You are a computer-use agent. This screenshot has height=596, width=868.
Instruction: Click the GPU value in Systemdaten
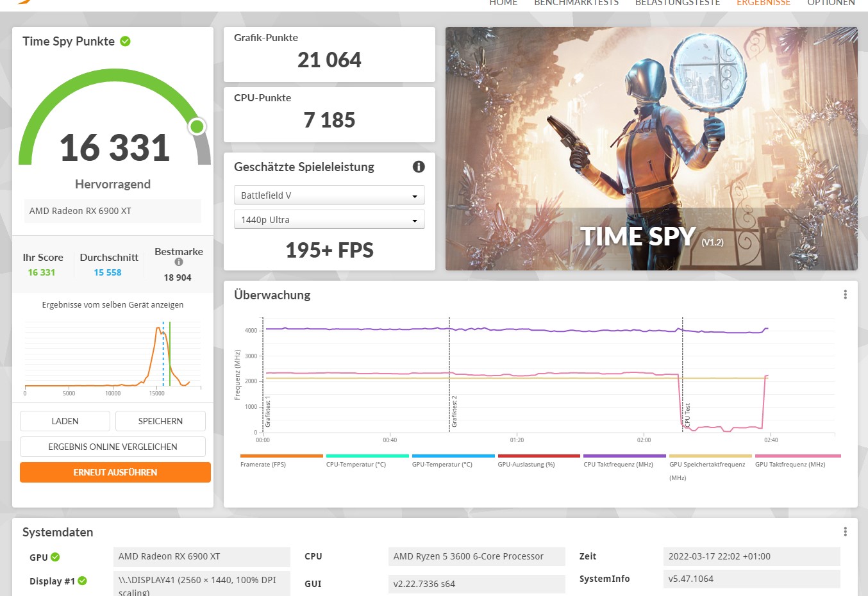202,556
